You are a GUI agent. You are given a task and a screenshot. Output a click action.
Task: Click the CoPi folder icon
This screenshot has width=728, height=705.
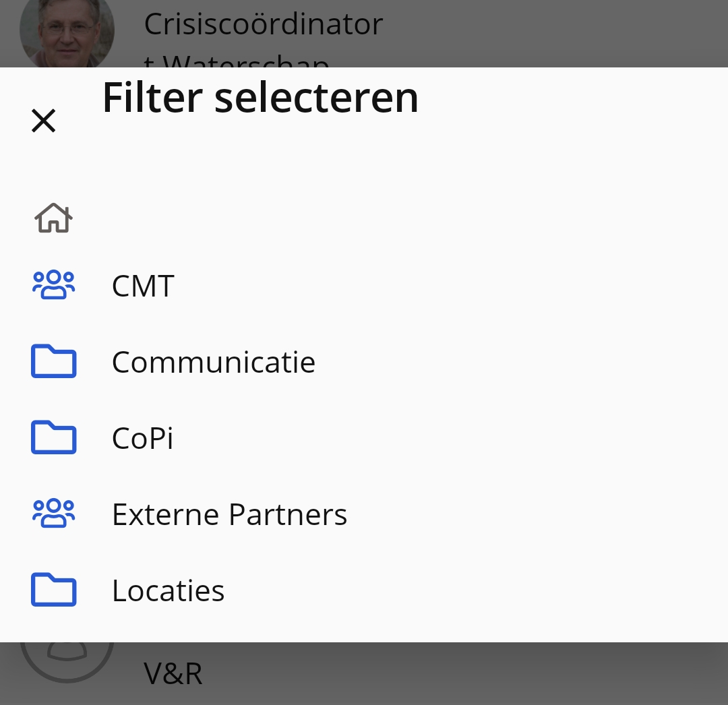point(53,437)
